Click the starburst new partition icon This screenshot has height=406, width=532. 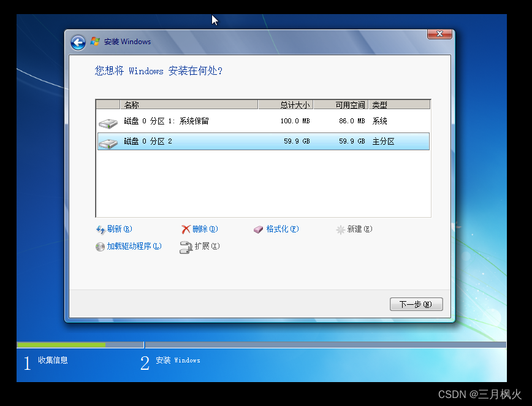(x=340, y=230)
